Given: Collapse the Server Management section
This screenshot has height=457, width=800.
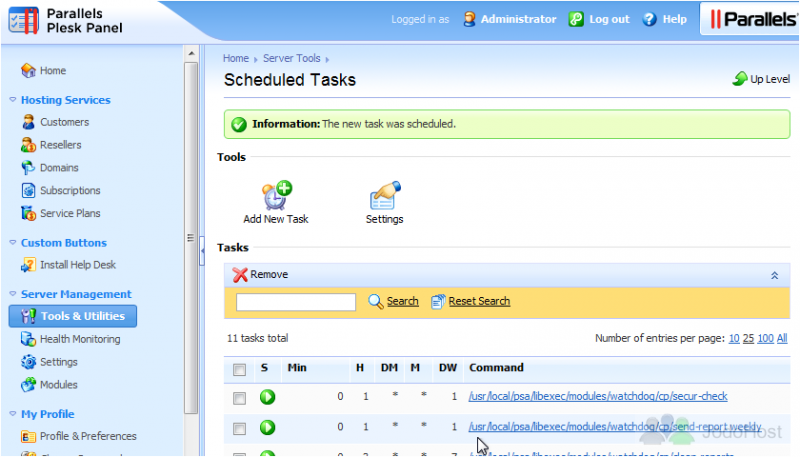Looking at the screenshot, I should (13, 294).
